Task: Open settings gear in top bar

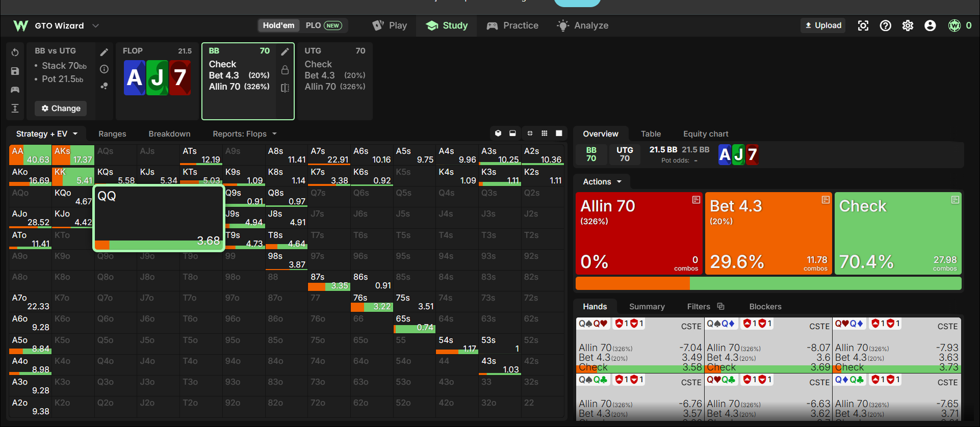Action: [x=908, y=25]
